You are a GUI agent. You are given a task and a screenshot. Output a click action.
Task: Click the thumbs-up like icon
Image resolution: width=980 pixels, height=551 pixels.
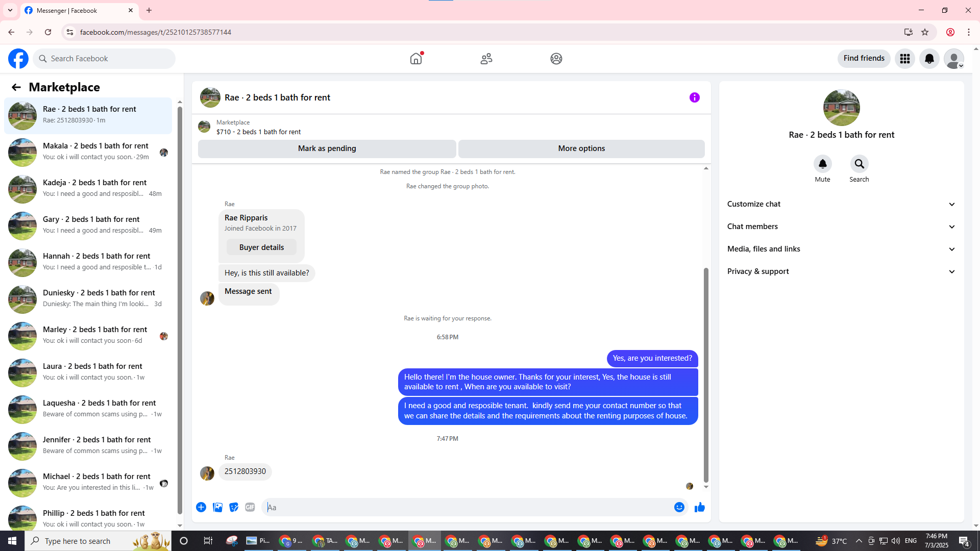pos(699,507)
